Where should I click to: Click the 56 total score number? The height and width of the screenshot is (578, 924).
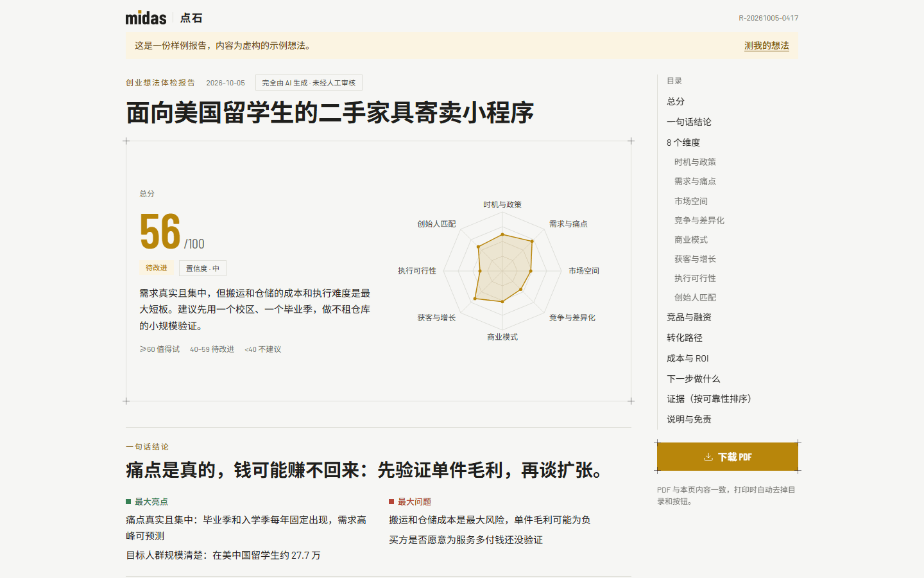coord(160,232)
